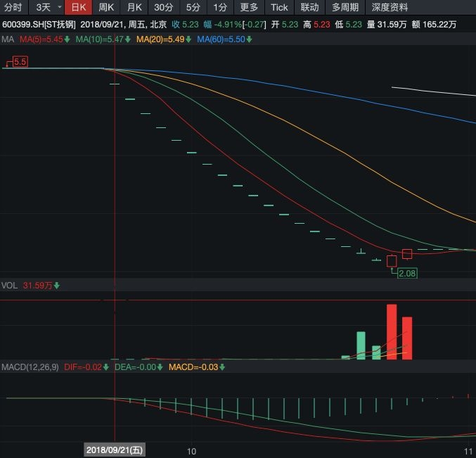Click the Tick data tab
This screenshot has height=458, width=476.
(279, 8)
